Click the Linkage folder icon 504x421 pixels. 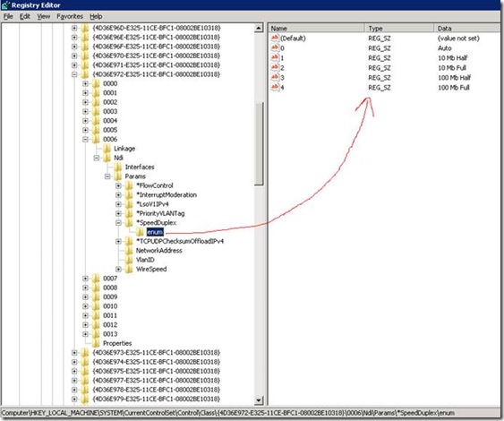click(107, 149)
